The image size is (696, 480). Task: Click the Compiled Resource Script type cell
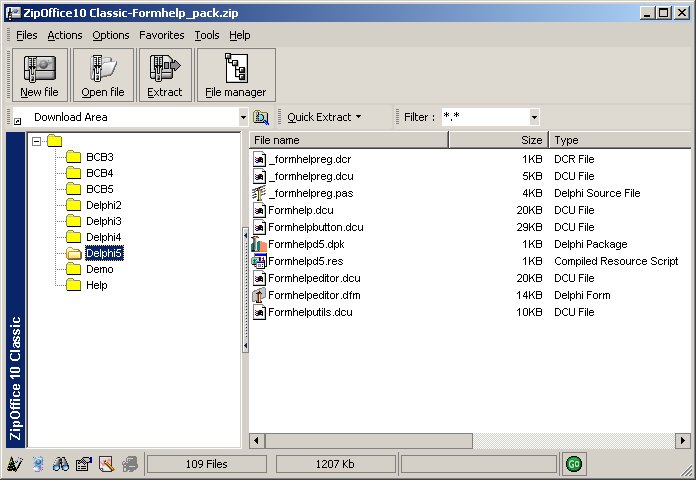click(x=616, y=261)
